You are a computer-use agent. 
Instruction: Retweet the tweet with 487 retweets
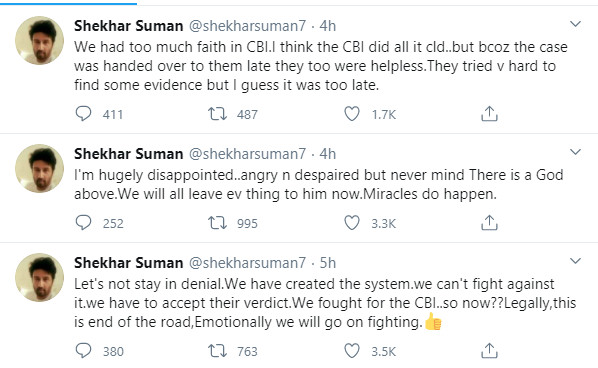(x=217, y=114)
